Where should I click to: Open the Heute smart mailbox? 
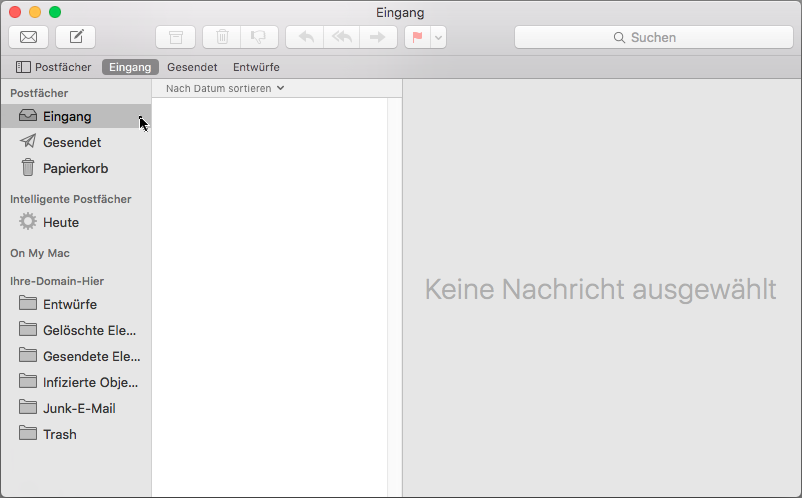(x=60, y=222)
